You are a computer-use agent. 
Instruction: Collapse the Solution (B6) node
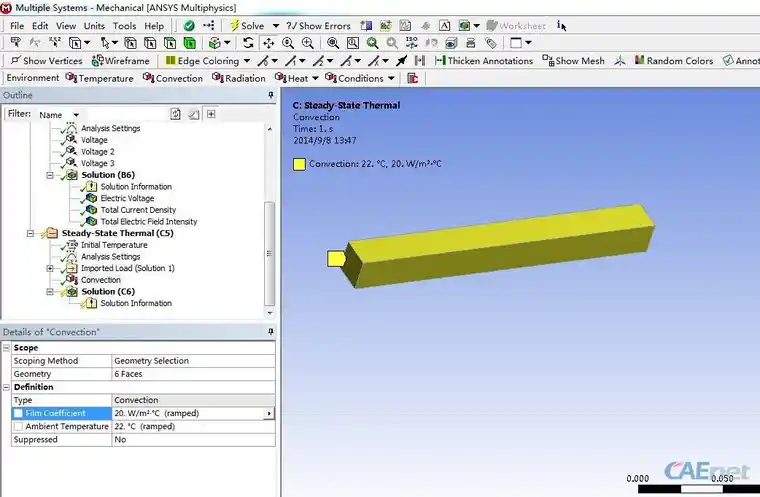[x=50, y=175]
